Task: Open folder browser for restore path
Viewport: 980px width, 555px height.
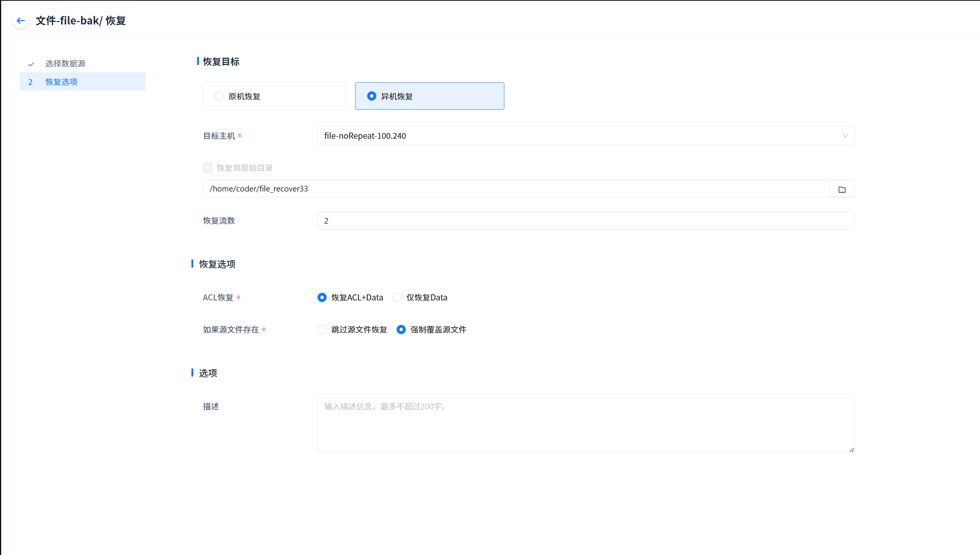Action: [842, 189]
